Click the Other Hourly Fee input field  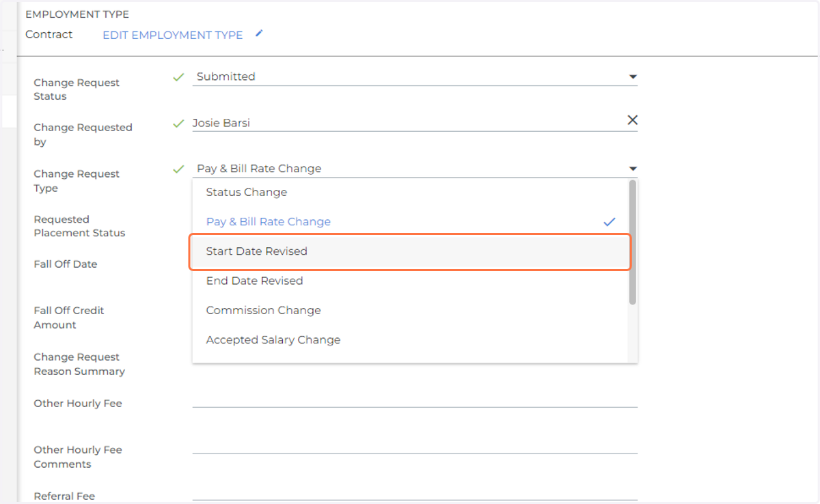415,400
